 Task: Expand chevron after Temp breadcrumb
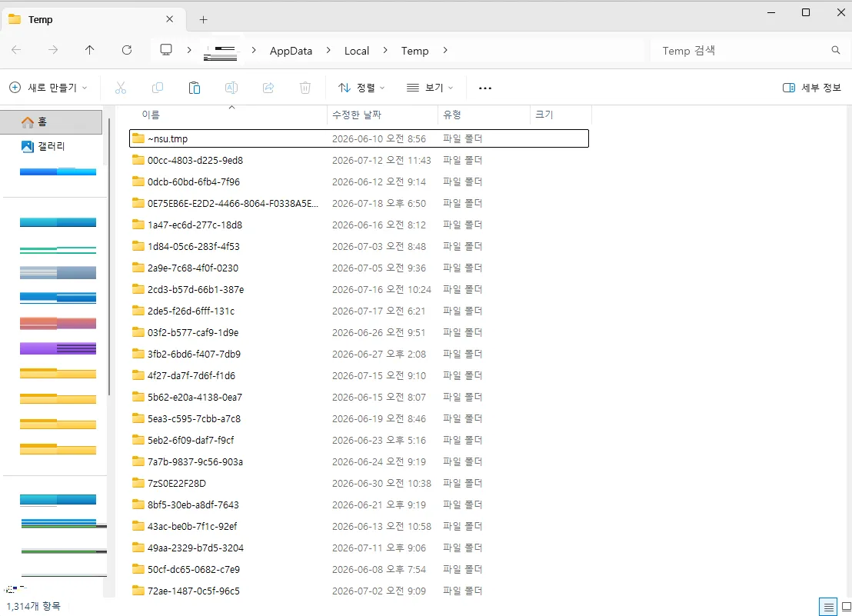click(445, 50)
